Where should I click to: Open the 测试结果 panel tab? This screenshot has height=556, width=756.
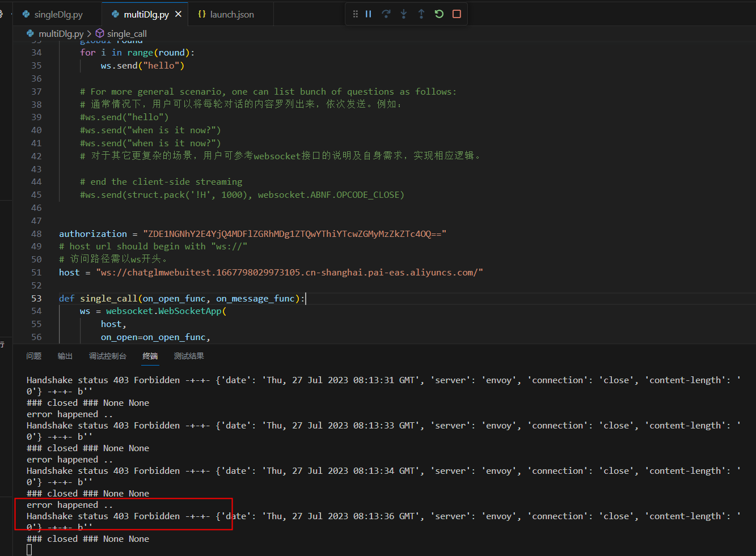tap(189, 356)
